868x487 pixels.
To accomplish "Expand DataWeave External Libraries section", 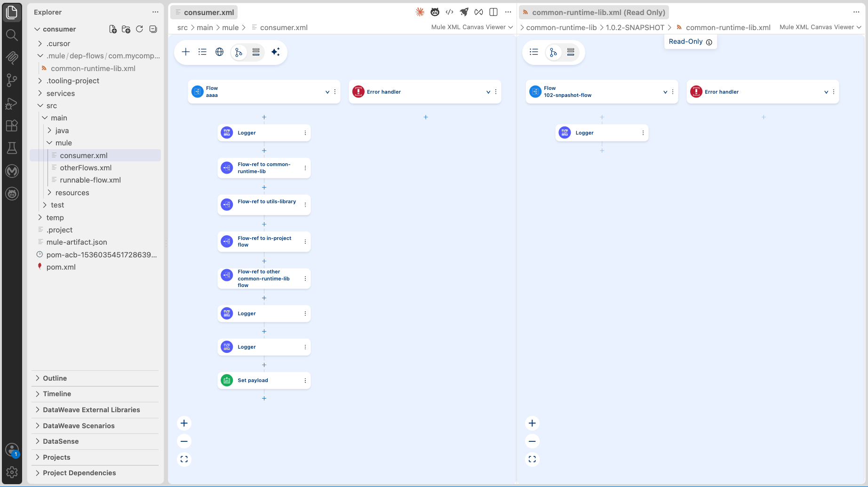I will (x=95, y=410).
